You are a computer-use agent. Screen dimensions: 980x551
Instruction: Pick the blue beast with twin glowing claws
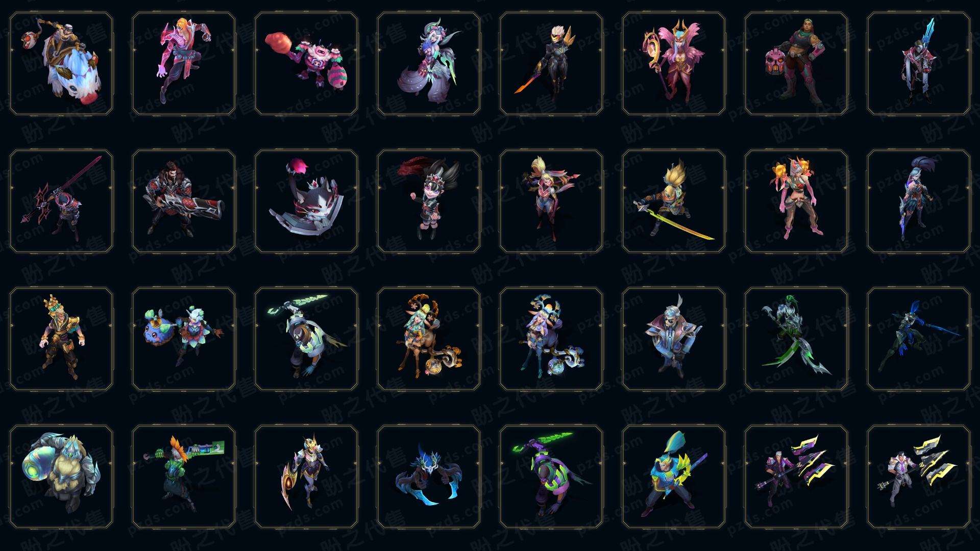[429, 477]
